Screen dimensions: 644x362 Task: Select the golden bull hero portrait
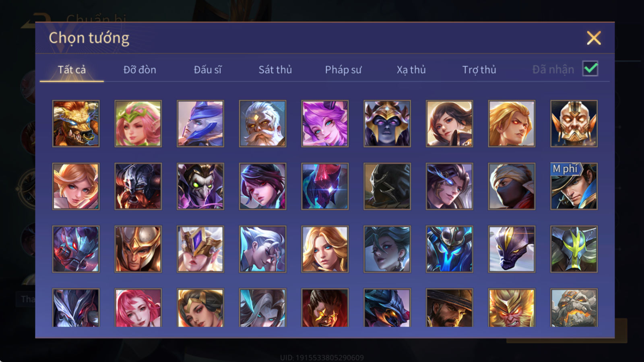click(76, 123)
